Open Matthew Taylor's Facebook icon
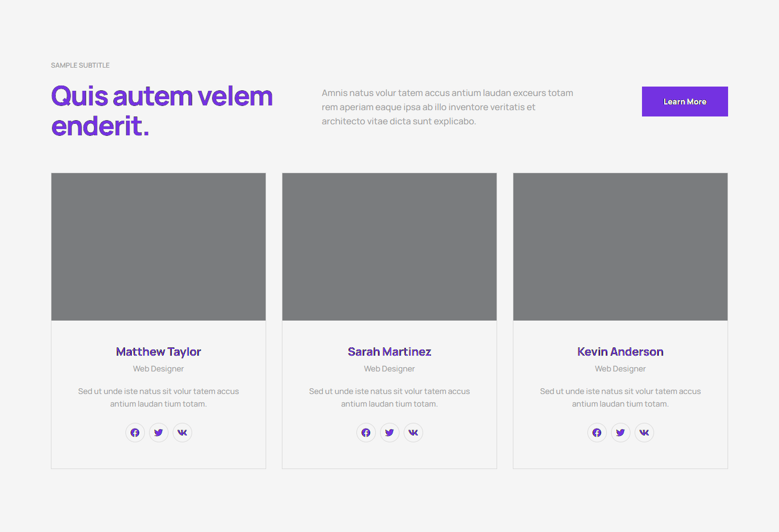This screenshot has width=779, height=532. pyautogui.click(x=135, y=433)
